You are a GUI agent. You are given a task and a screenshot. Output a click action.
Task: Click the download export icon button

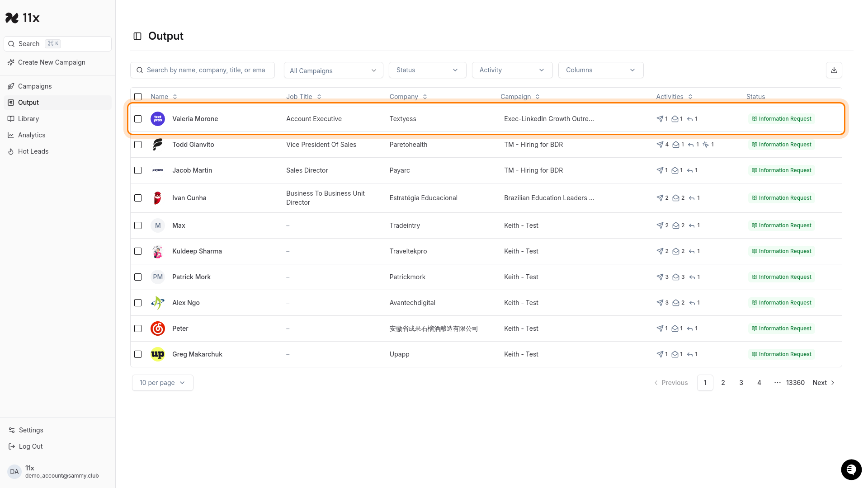834,70
